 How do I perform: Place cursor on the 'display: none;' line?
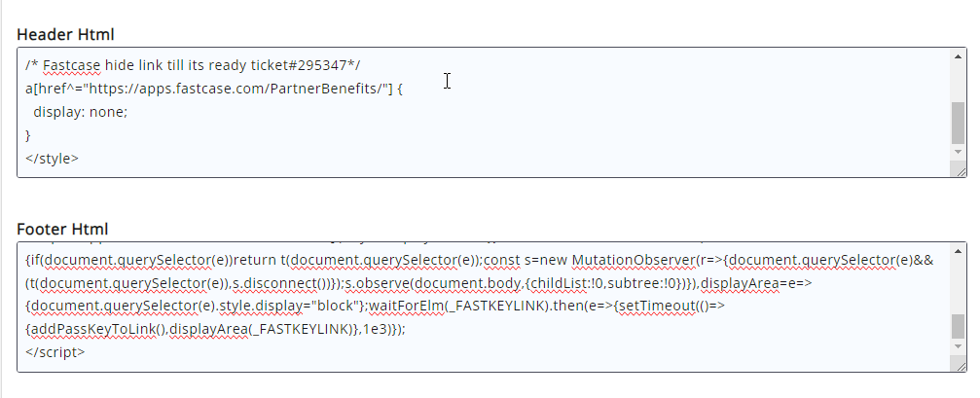pyautogui.click(x=80, y=111)
